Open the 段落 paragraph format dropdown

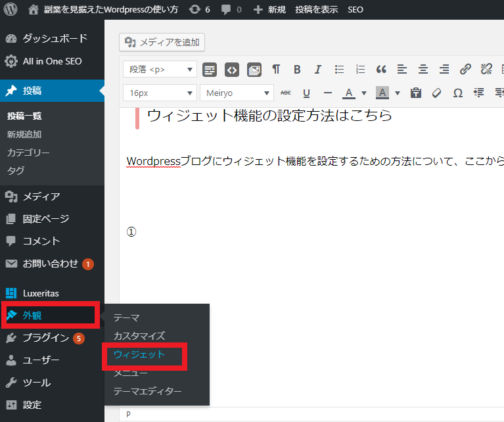(x=160, y=69)
